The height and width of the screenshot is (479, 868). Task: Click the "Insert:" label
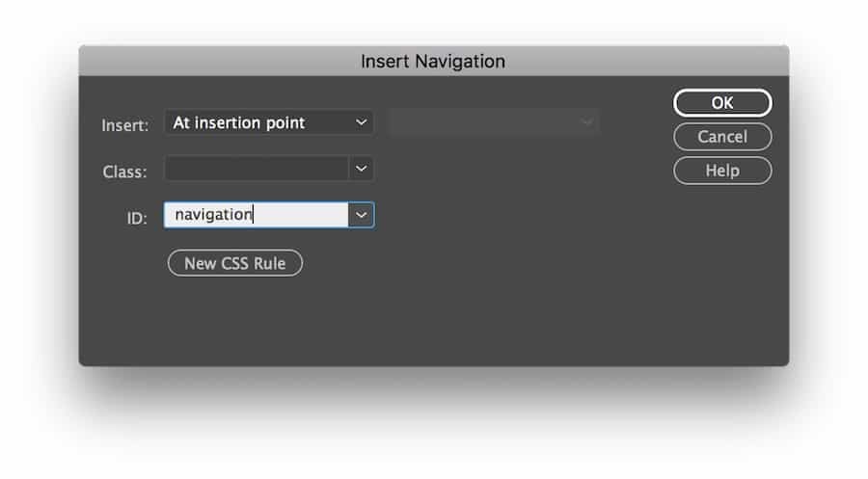(125, 125)
